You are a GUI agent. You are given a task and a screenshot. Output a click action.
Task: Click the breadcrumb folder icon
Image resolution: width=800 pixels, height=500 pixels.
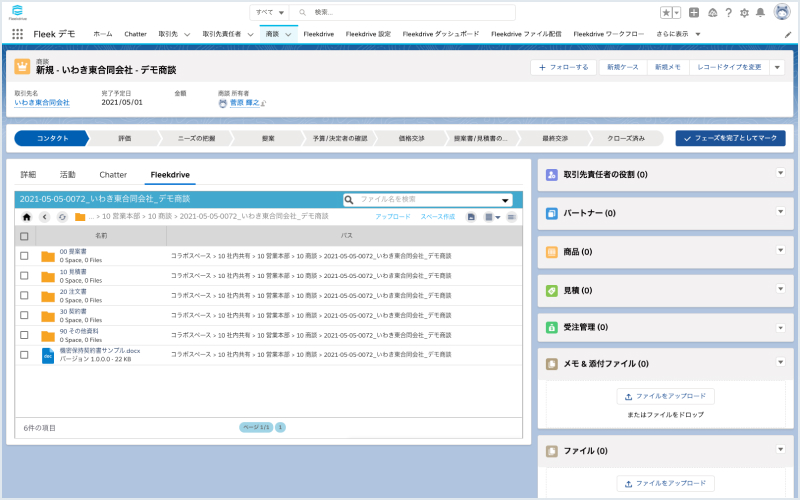(x=80, y=217)
